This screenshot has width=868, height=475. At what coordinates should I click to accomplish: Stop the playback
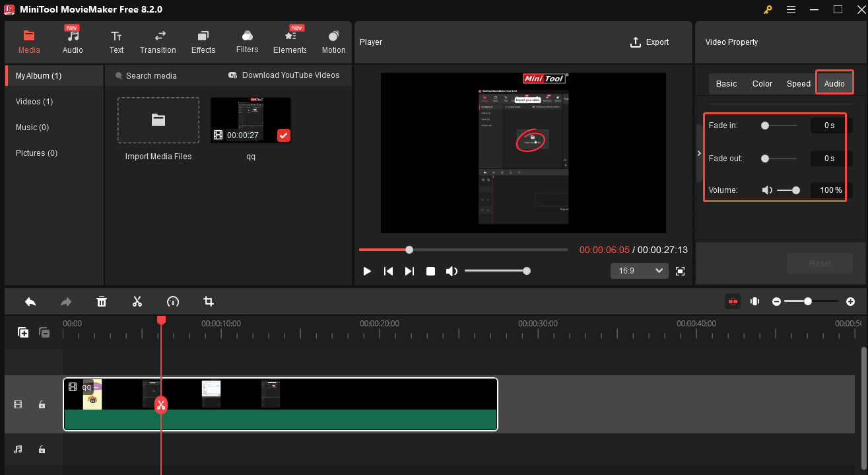click(430, 271)
